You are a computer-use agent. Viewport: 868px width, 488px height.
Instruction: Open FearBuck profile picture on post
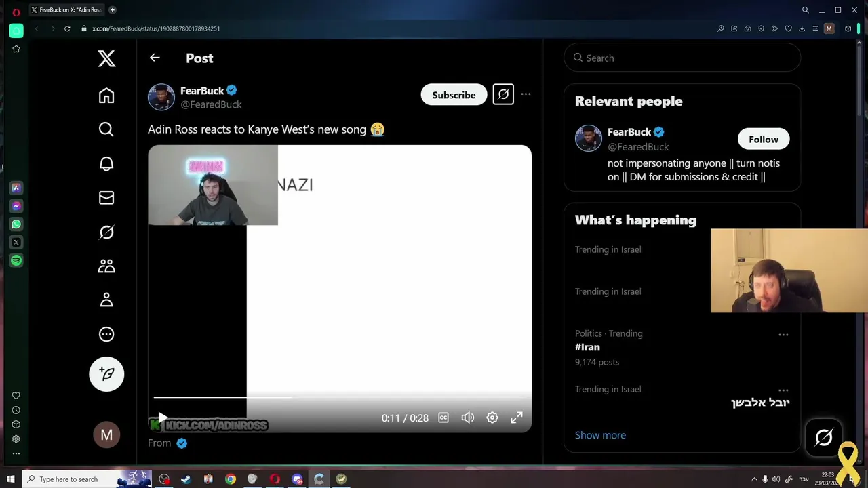161,97
